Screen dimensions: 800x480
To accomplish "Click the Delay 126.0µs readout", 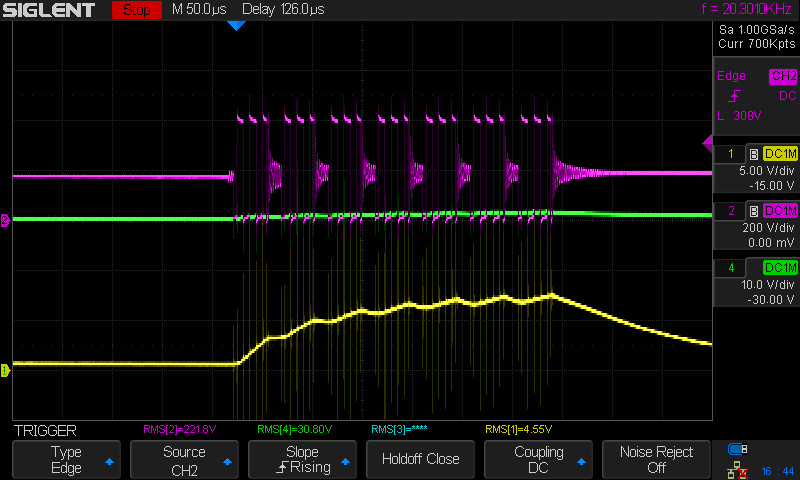I will pyautogui.click(x=283, y=10).
